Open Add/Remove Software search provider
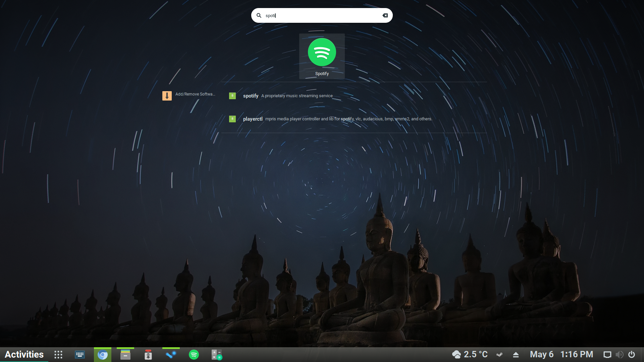Screen dimensions: 644x362 [189, 96]
